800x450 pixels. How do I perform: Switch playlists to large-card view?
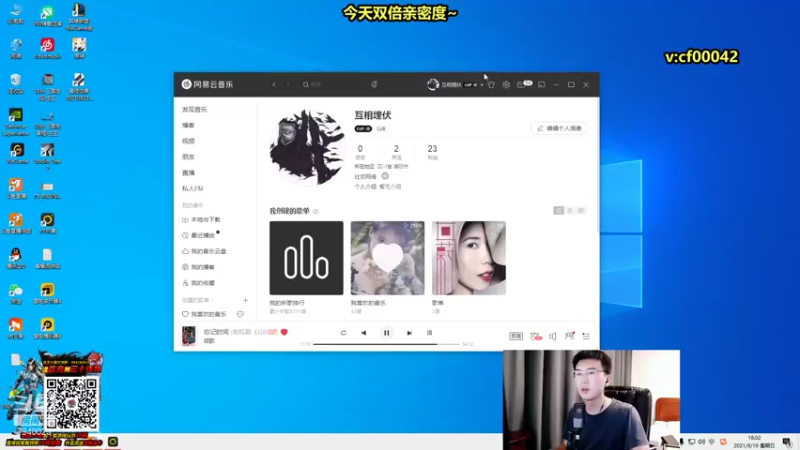[x=559, y=211]
